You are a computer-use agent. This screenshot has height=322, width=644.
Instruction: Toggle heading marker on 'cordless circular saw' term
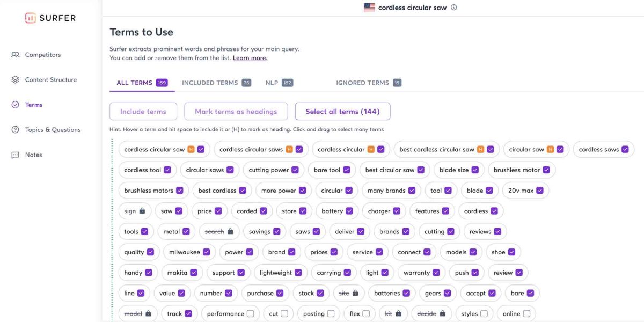click(191, 149)
